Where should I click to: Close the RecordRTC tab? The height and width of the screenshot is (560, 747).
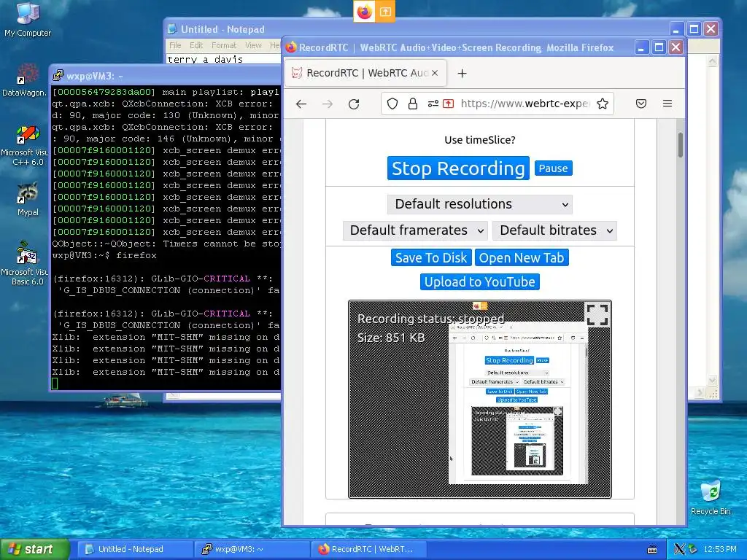(435, 73)
